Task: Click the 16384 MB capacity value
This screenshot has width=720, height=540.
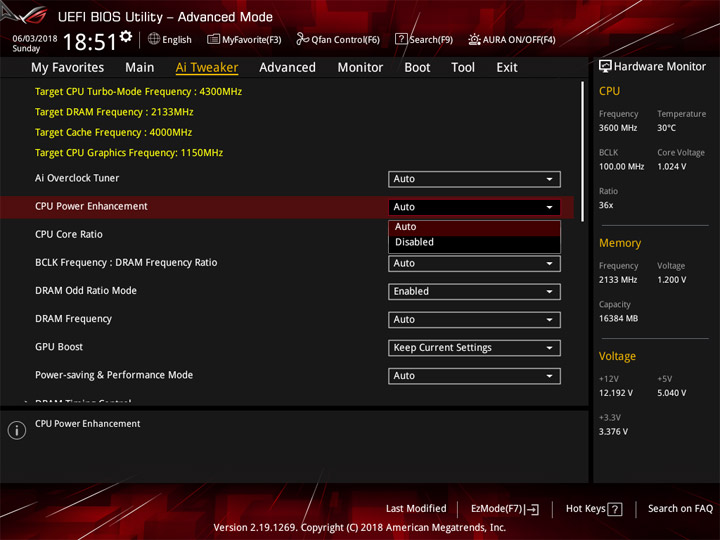Action: 618,319
